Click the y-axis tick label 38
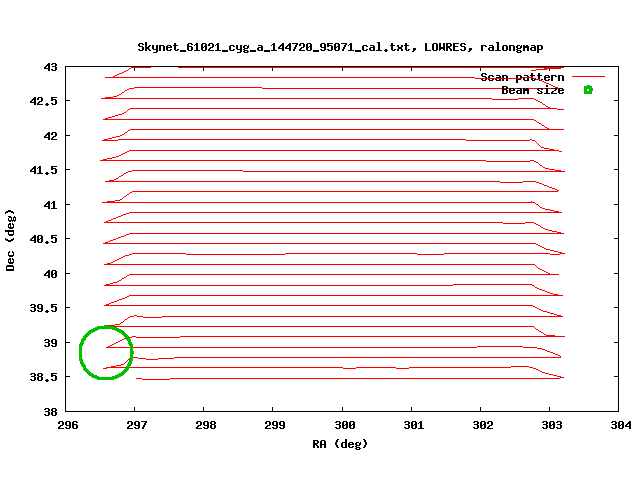Screen dimensions: 640x480 coord(51,412)
